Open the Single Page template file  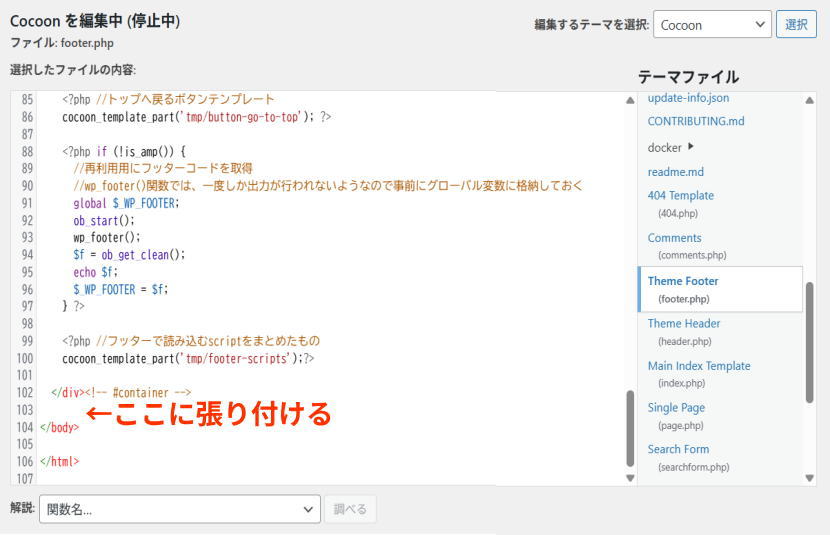point(676,408)
